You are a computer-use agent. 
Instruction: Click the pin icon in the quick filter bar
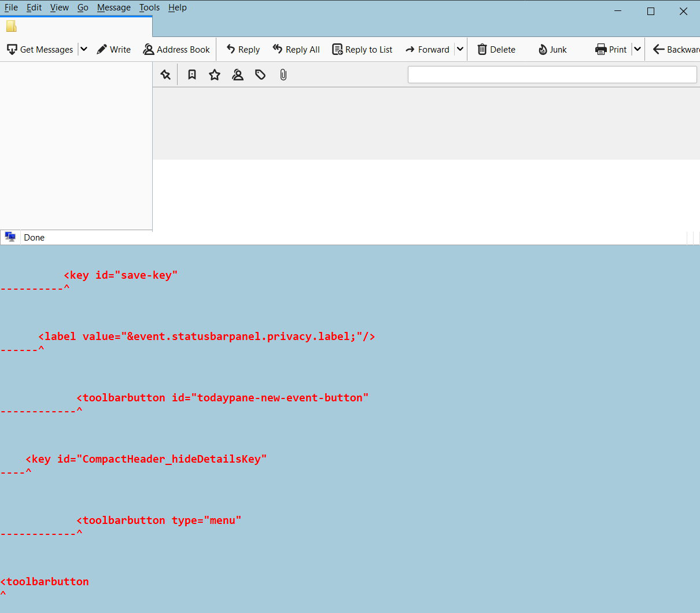tap(166, 75)
